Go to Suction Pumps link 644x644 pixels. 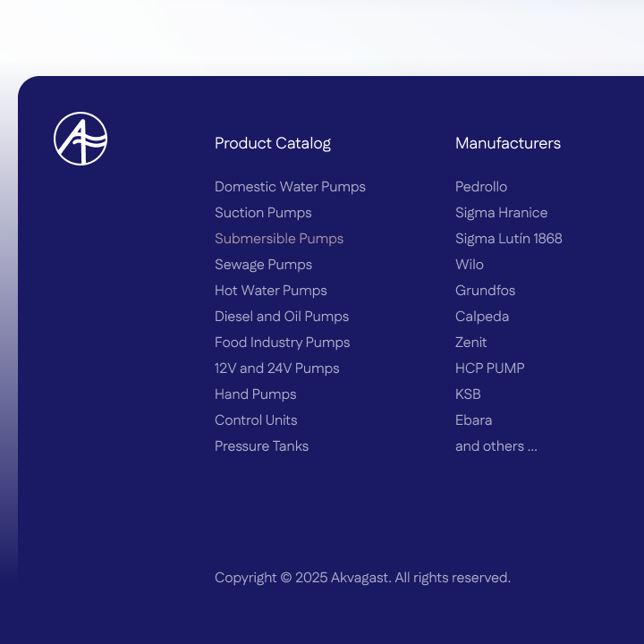tap(263, 213)
